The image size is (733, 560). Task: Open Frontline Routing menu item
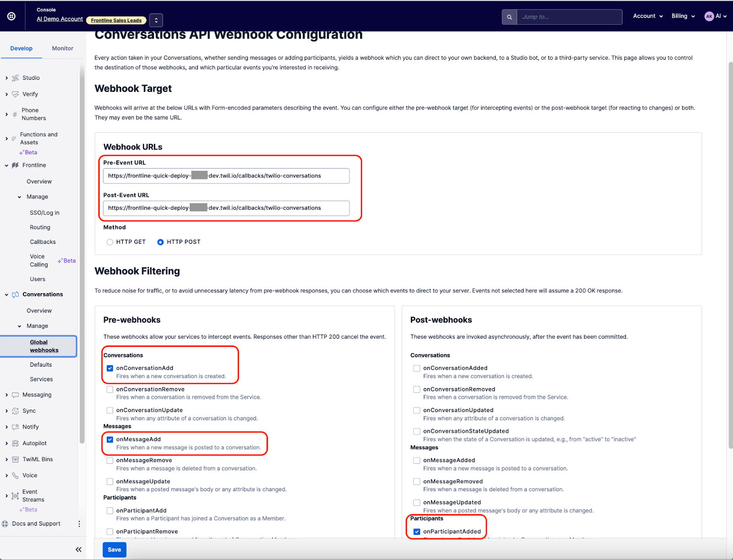pos(40,227)
